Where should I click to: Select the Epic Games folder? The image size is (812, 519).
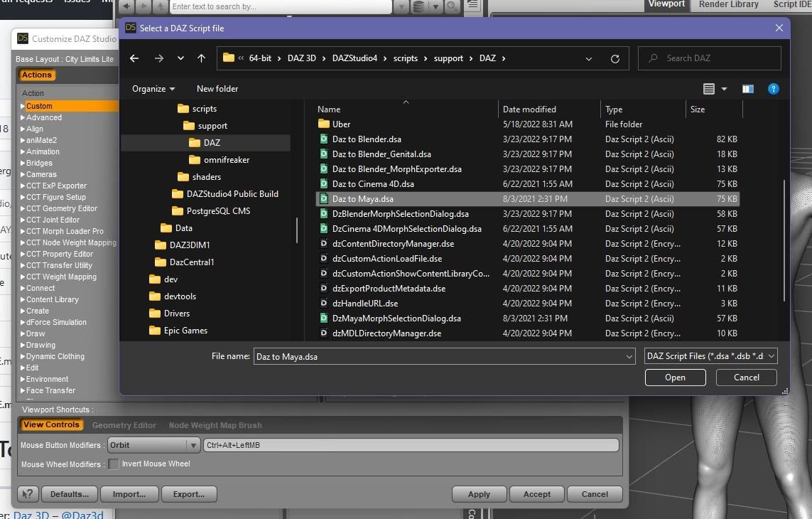coord(178,331)
